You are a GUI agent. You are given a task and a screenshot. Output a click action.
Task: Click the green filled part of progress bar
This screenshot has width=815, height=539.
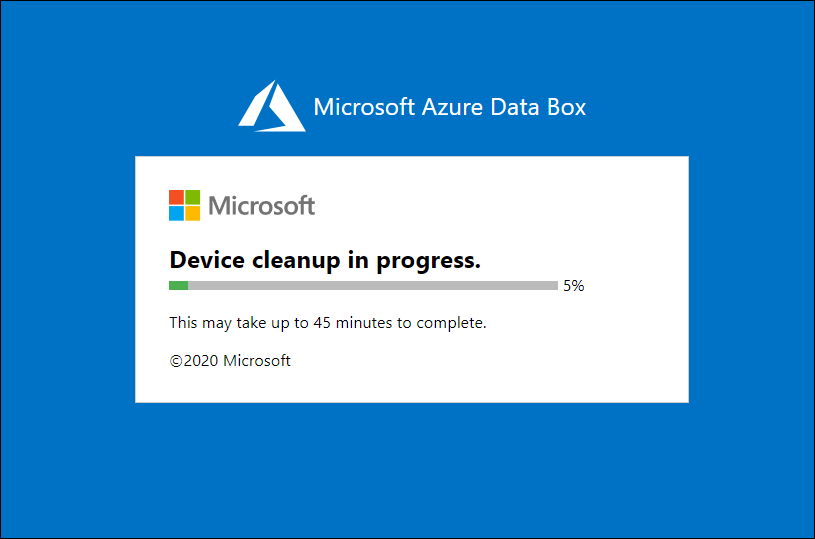pyautogui.click(x=178, y=285)
